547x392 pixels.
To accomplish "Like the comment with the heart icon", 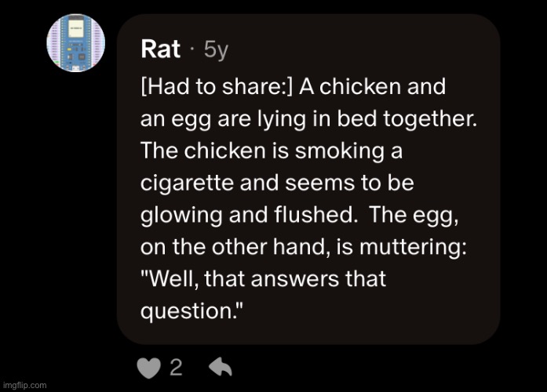I will 149,368.
